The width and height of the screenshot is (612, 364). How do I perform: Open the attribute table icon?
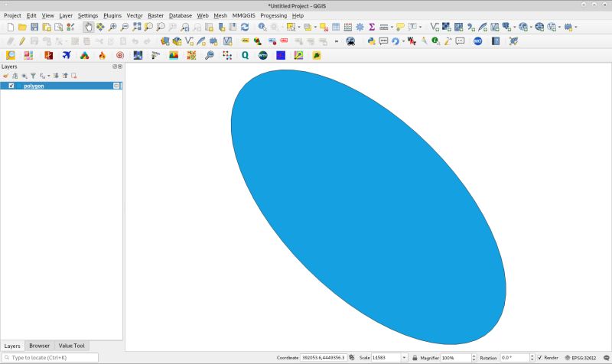pos(336,27)
